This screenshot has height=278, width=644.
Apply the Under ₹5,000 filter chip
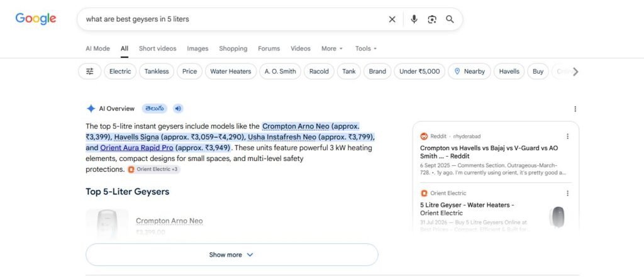(x=419, y=72)
